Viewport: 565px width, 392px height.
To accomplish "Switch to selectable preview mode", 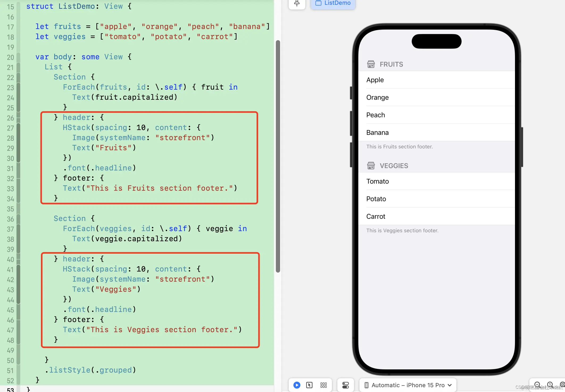I will [x=309, y=385].
